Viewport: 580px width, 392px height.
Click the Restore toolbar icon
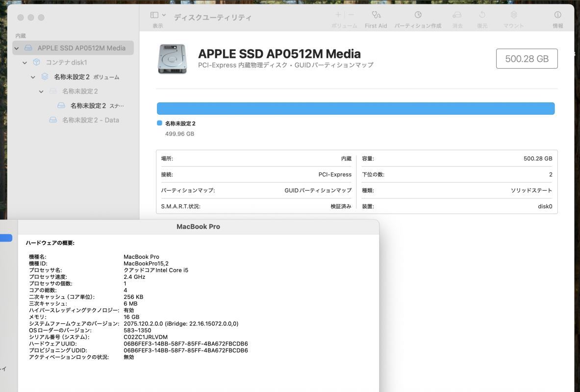coord(482,15)
